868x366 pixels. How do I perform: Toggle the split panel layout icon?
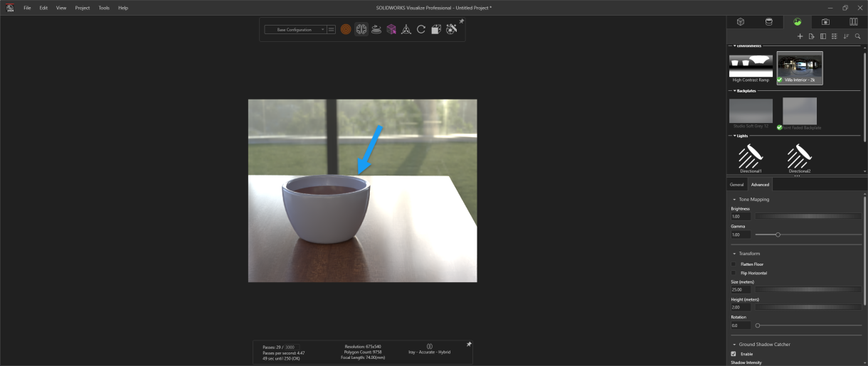pos(823,36)
